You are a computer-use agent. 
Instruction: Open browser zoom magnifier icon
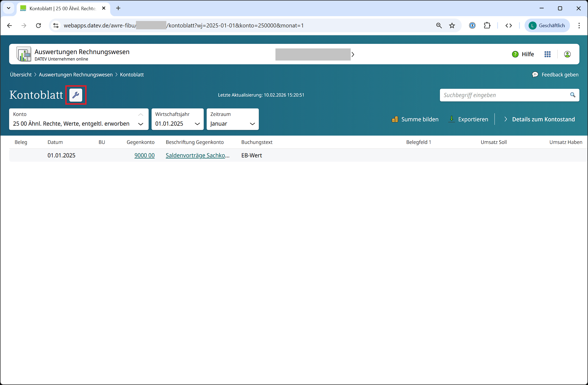[439, 26]
